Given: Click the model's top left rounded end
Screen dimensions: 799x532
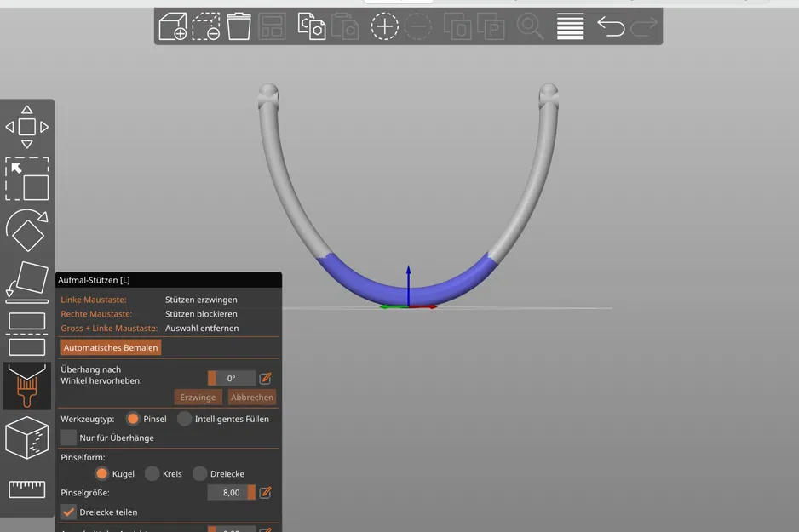Looking at the screenshot, I should point(268,94).
